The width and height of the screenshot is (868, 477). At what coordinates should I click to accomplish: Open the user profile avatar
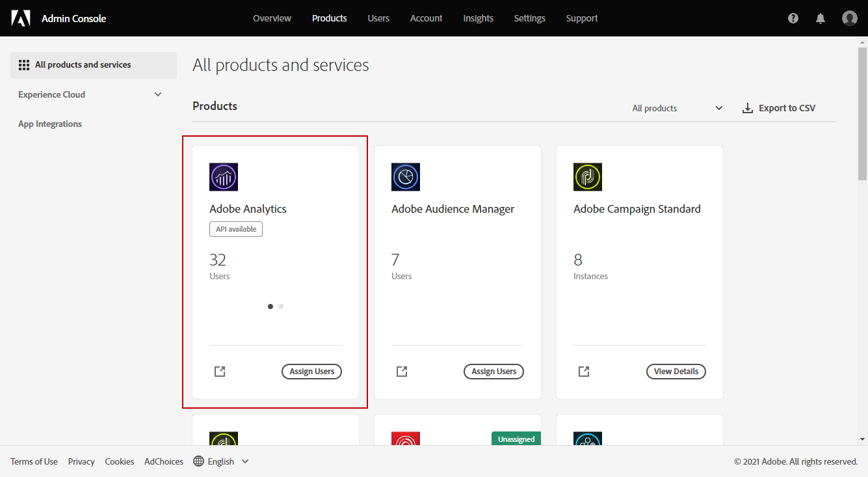point(849,18)
